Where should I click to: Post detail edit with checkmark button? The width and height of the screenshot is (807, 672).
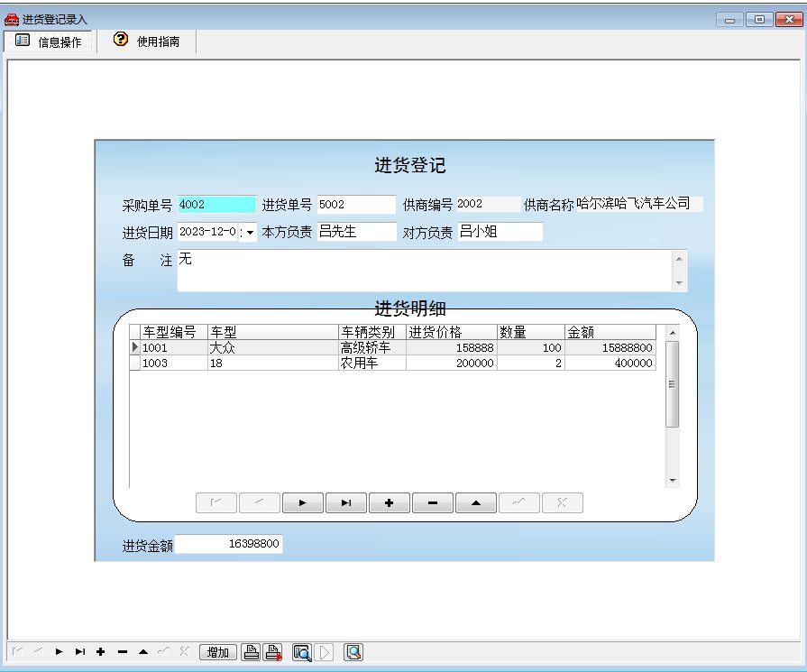coord(518,502)
